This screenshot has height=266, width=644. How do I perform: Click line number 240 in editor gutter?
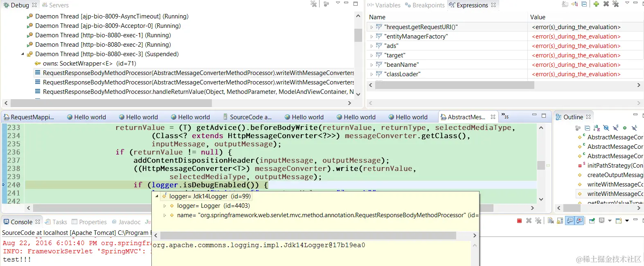tap(14, 185)
